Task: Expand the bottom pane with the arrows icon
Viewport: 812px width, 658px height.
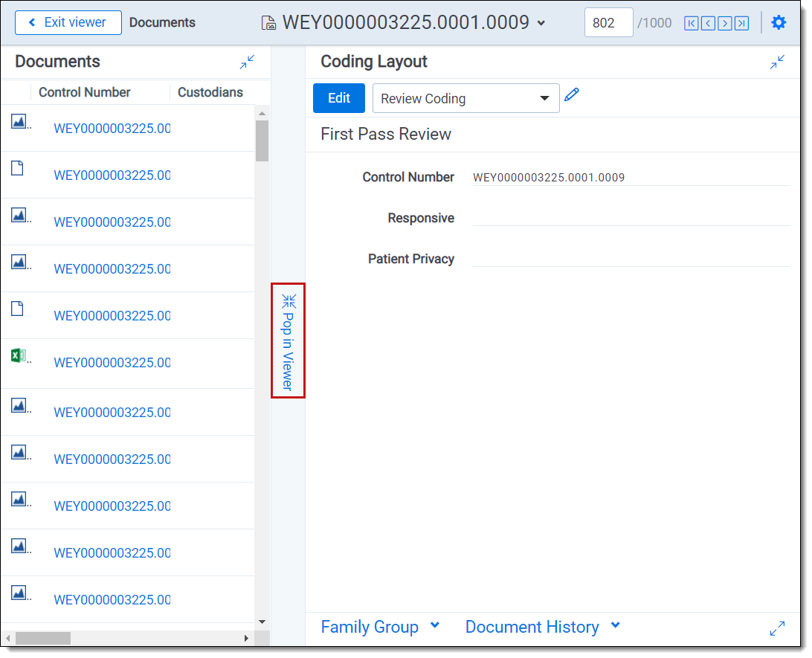Action: (x=777, y=628)
